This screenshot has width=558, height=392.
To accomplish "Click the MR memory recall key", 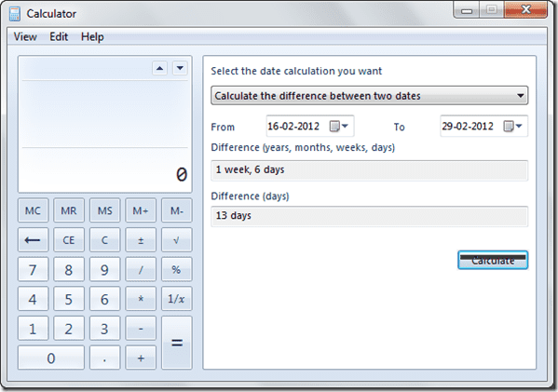I will point(69,210).
